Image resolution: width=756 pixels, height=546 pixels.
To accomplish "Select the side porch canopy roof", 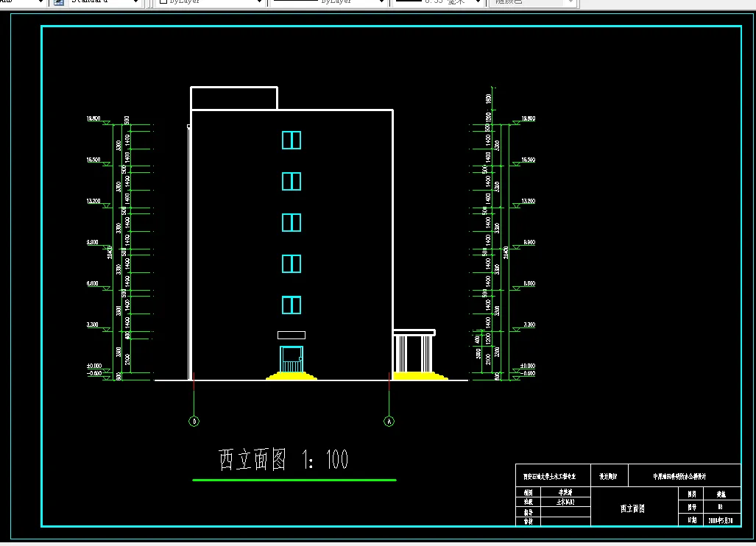I will click(414, 333).
